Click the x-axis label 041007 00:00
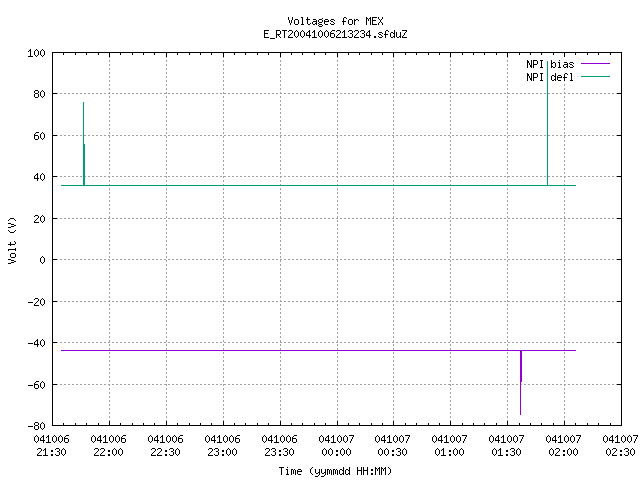Viewport: 640px width, 480px height. (336, 446)
